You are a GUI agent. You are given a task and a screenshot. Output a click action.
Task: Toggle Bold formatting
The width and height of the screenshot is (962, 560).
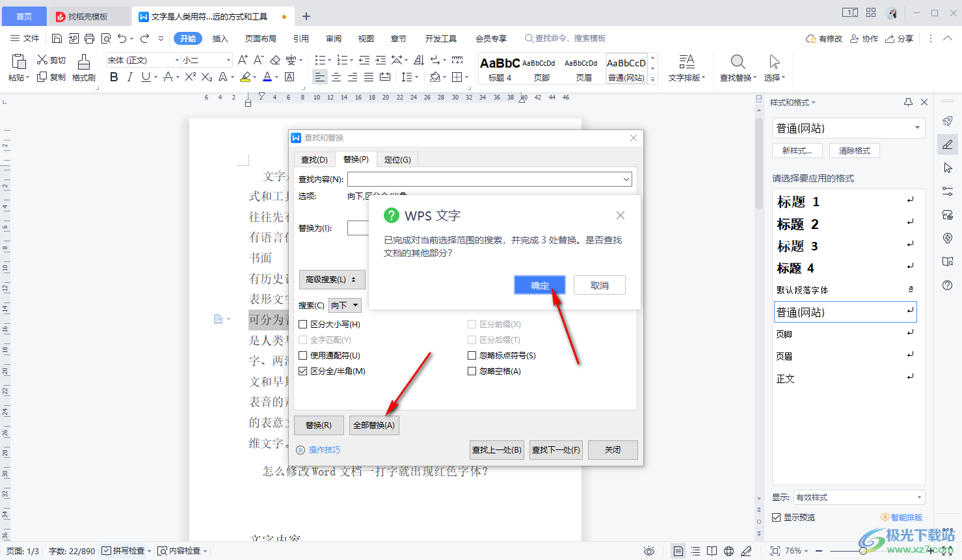coord(114,77)
